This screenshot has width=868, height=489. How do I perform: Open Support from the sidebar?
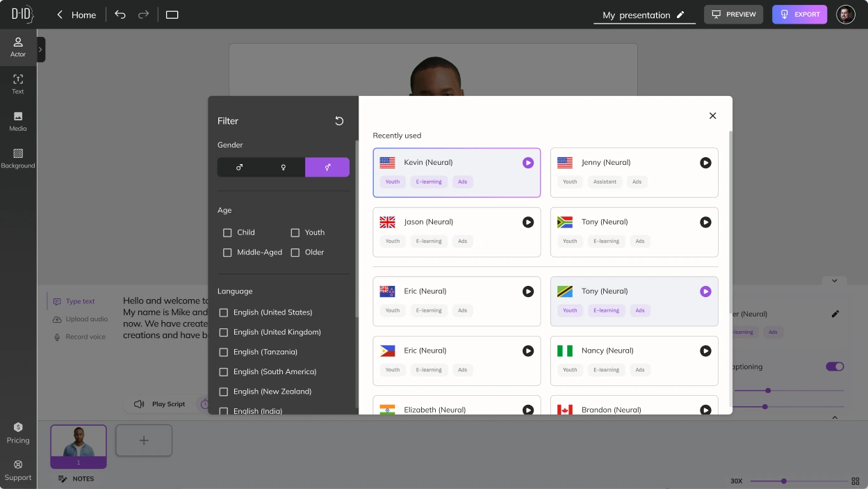(x=18, y=470)
